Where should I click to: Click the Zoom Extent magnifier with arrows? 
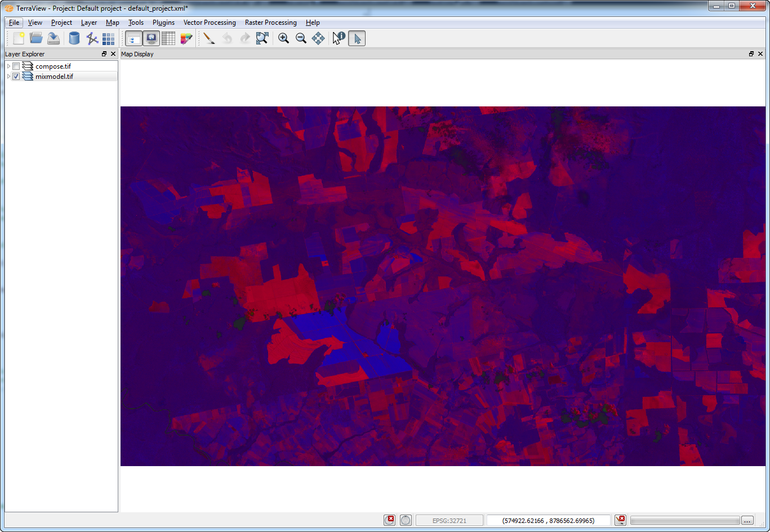click(262, 38)
